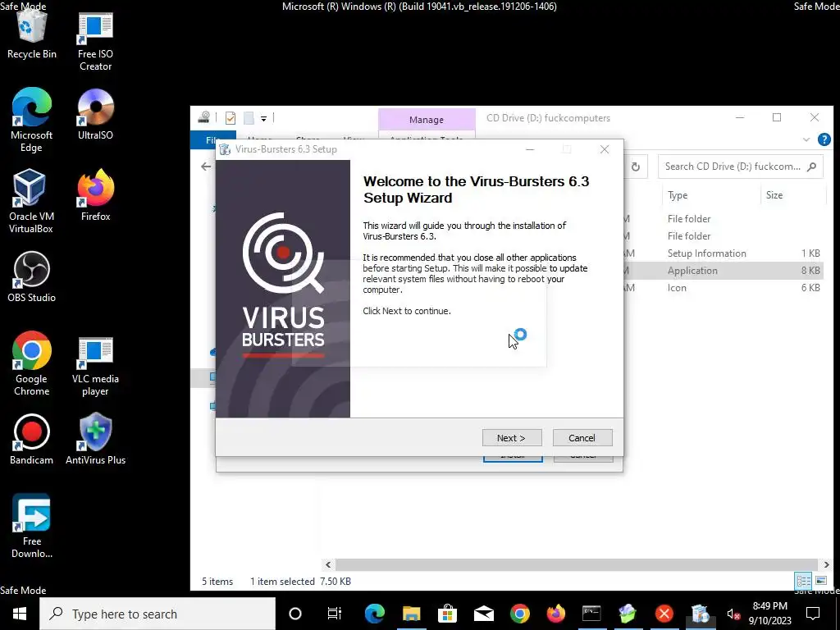Select the second File folder row
This screenshot has height=630, width=840.
pyautogui.click(x=724, y=236)
